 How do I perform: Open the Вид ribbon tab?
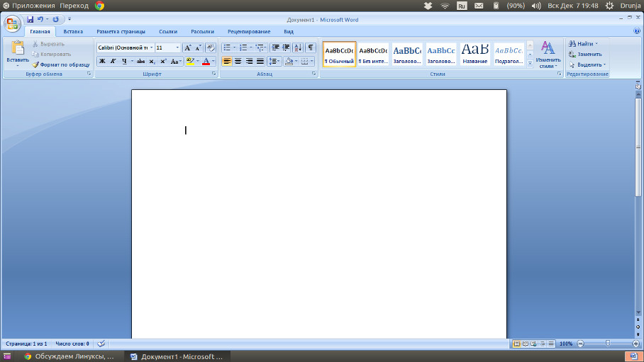289,31
